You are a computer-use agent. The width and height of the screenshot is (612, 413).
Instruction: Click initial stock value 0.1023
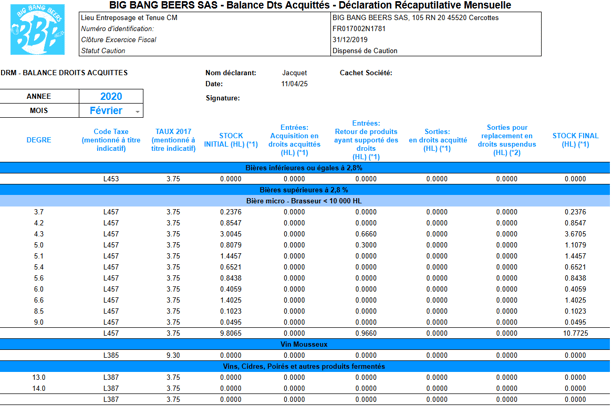coord(231,311)
